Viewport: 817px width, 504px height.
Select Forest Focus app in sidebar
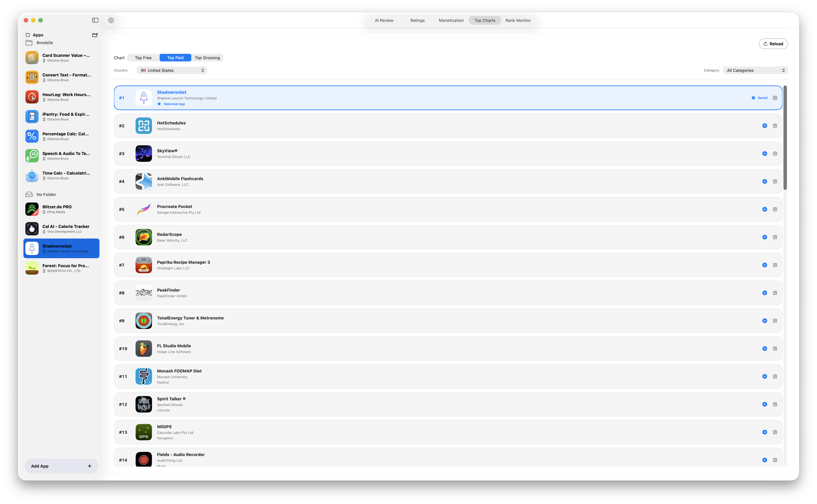pyautogui.click(x=61, y=268)
